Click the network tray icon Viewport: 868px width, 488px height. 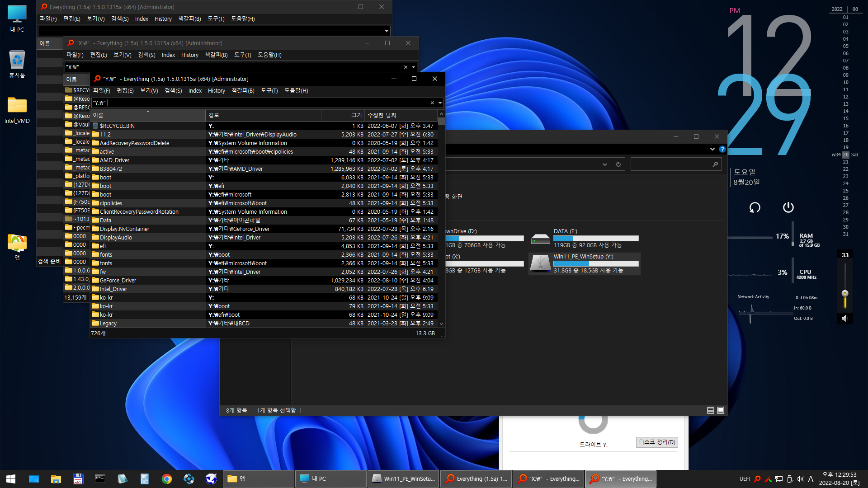779,479
